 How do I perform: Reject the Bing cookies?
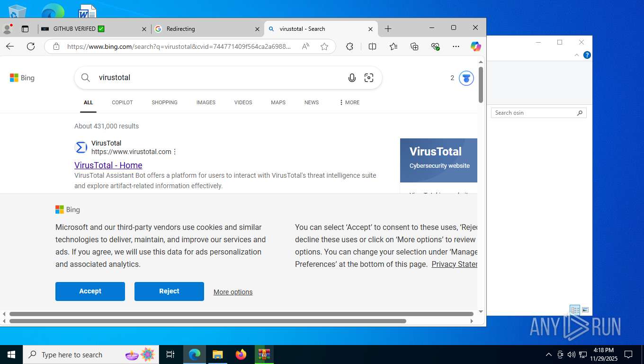(x=169, y=291)
